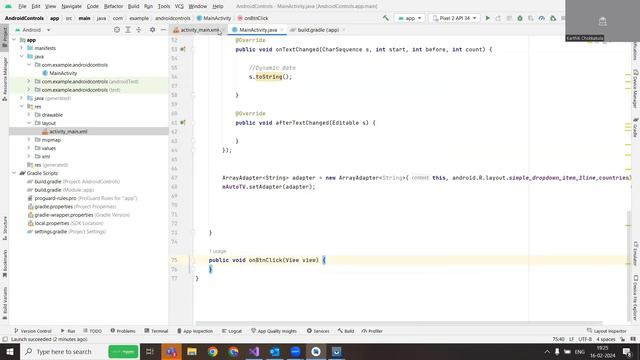Viewport: 640px width, 360px height.
Task: Click the Make Project hammer icon
Action: [x=386, y=18]
